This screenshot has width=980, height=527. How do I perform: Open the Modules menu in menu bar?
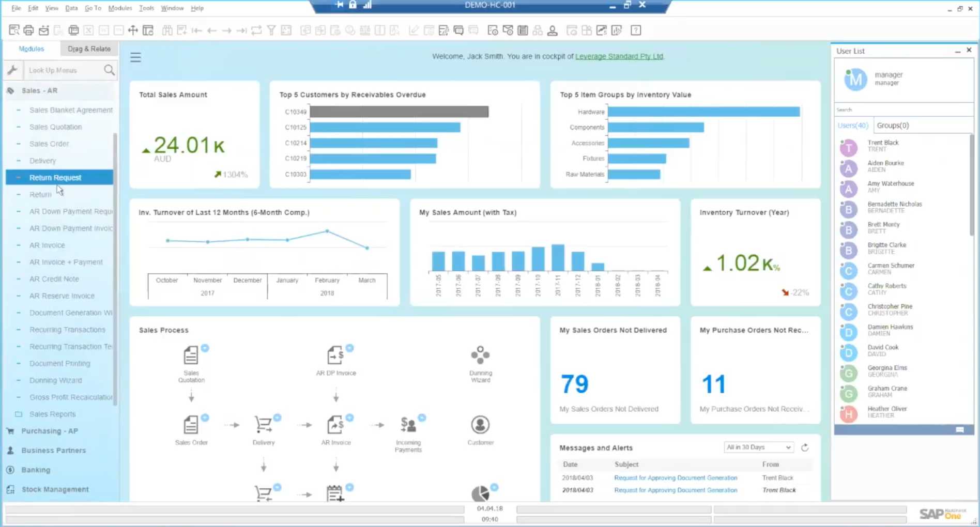pyautogui.click(x=120, y=8)
